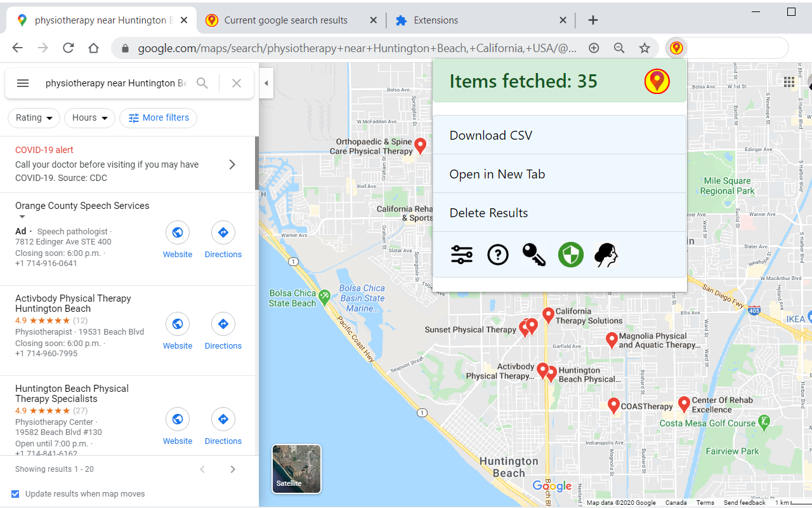Close the Current google search results tab
The image size is (812, 508).
pyautogui.click(x=374, y=20)
